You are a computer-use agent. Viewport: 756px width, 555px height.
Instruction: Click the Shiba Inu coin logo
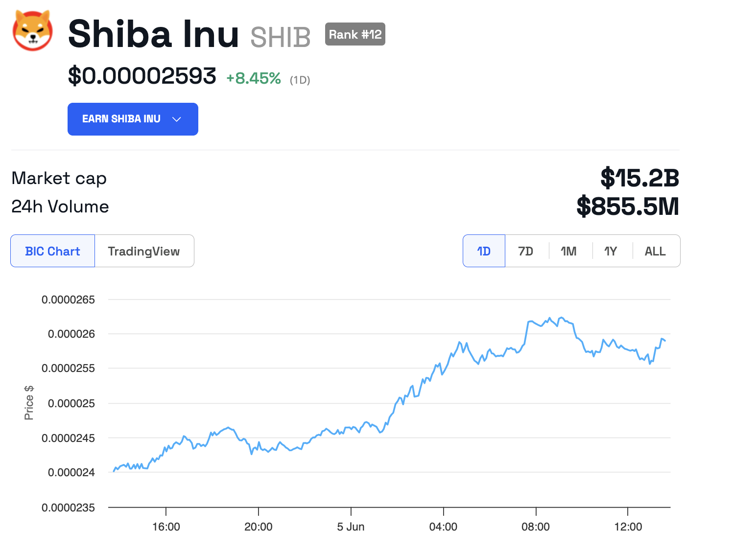click(x=32, y=31)
